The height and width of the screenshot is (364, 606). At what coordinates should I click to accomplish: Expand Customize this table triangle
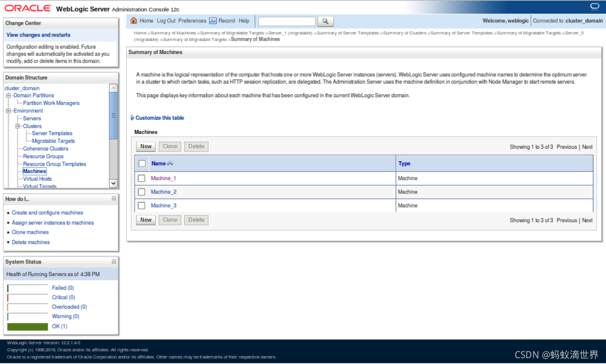[133, 118]
